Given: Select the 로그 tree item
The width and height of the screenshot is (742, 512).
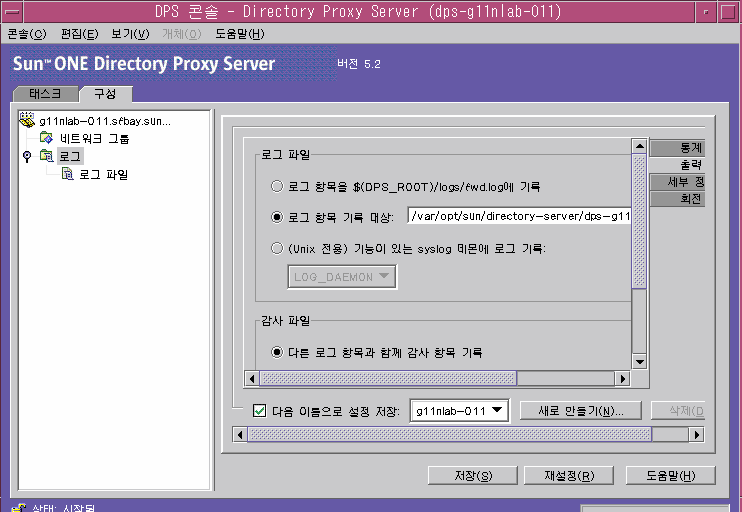Looking at the screenshot, I should (70, 156).
